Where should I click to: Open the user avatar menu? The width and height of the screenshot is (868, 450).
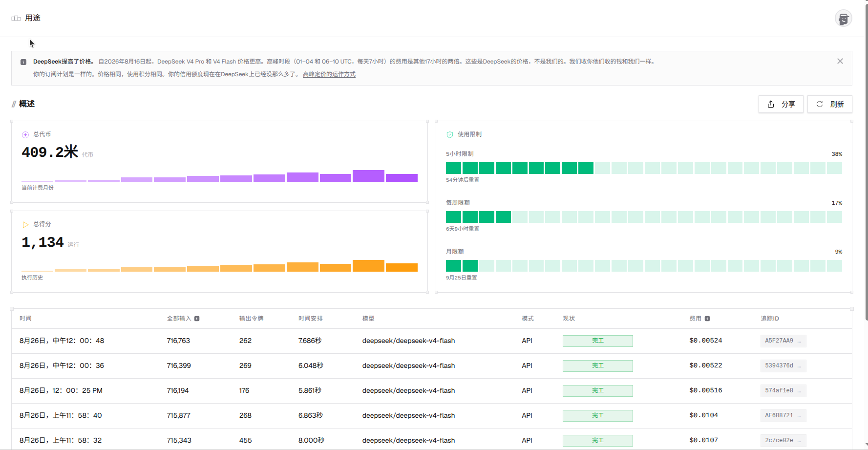point(843,19)
